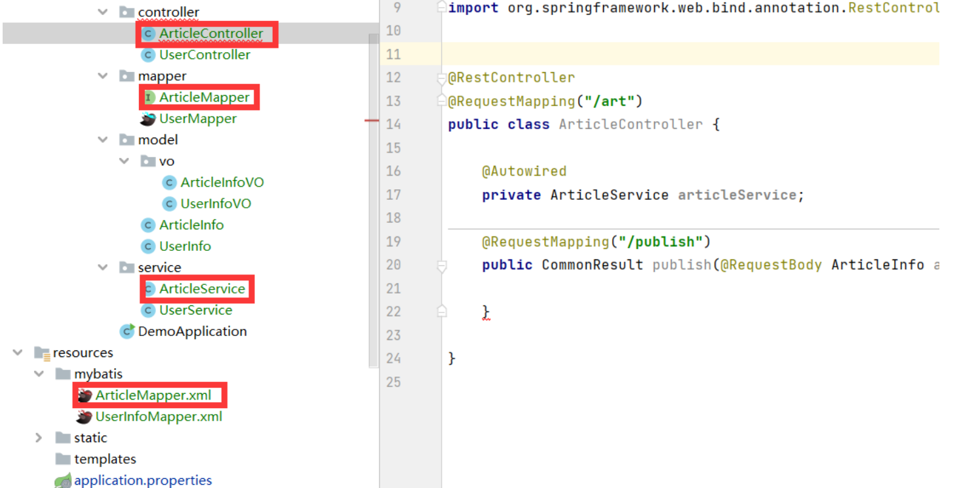Viewport: 980px width, 488px height.
Task: Select the templates folder label
Action: (105, 459)
